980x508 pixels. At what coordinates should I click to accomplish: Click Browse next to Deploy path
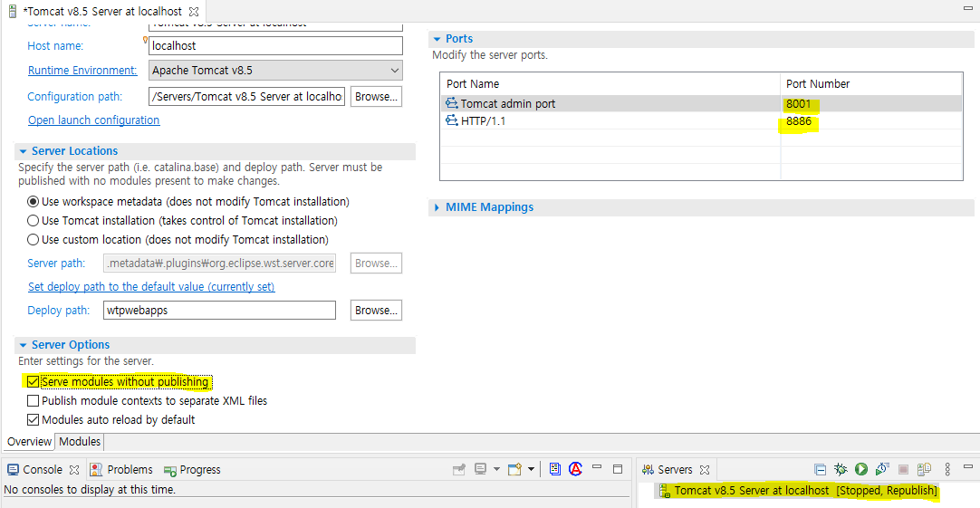(x=376, y=311)
